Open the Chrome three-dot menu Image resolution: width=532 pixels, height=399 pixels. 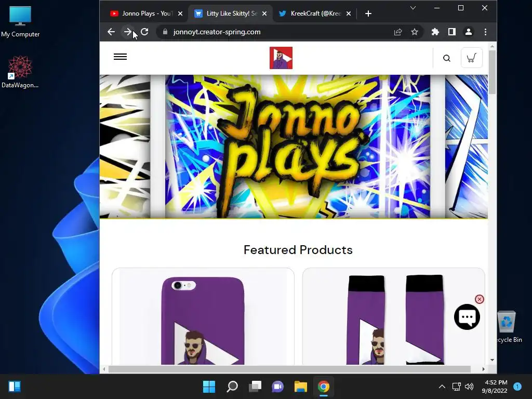(x=485, y=32)
